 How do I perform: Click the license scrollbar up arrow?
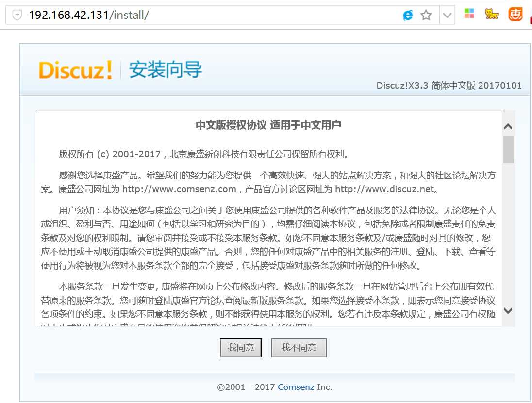click(508, 127)
